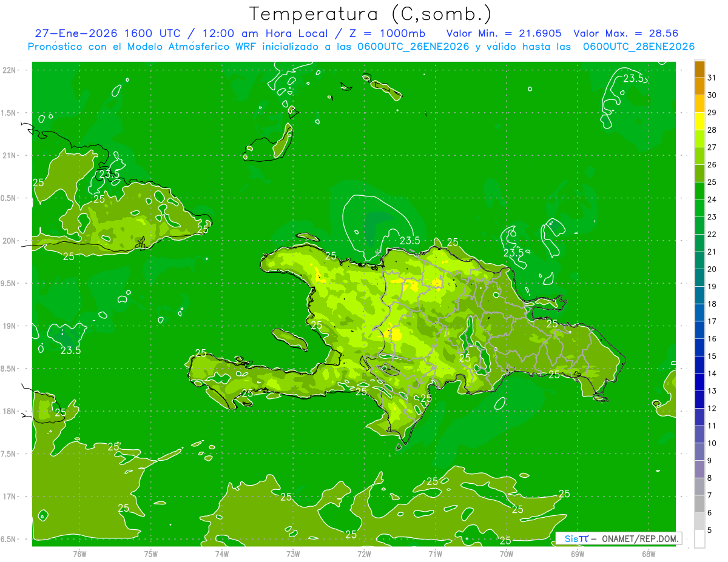The width and height of the screenshot is (728, 562).
Task: Click the "71W" longitude axis label
Action: pos(435,554)
